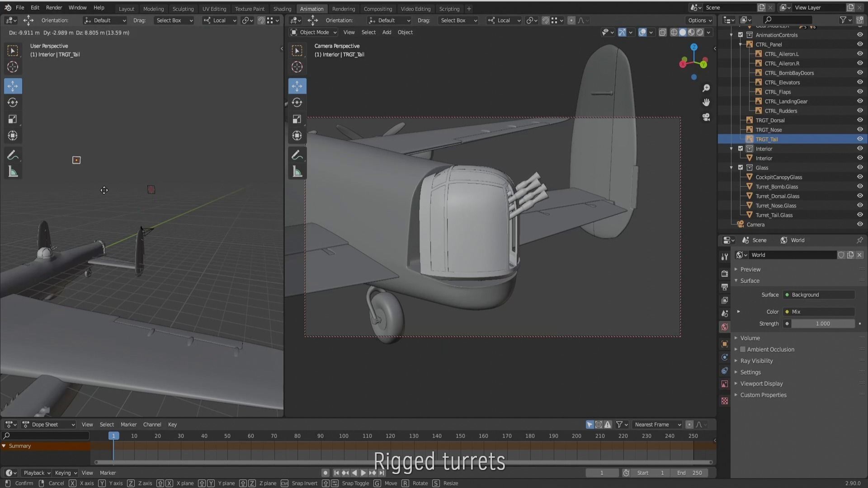The image size is (868, 488).
Task: Play the animation forward
Action: click(363, 473)
